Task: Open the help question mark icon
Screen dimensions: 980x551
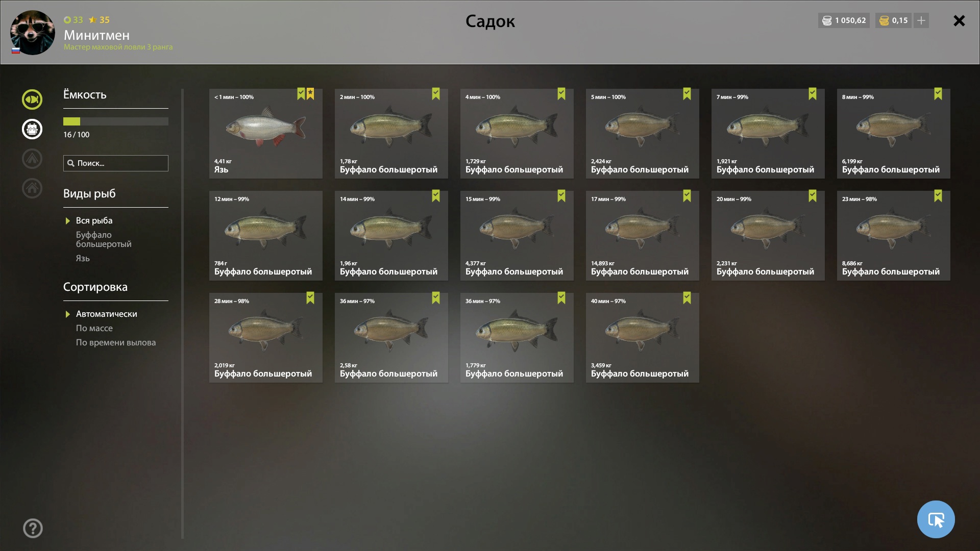Action: (33, 528)
